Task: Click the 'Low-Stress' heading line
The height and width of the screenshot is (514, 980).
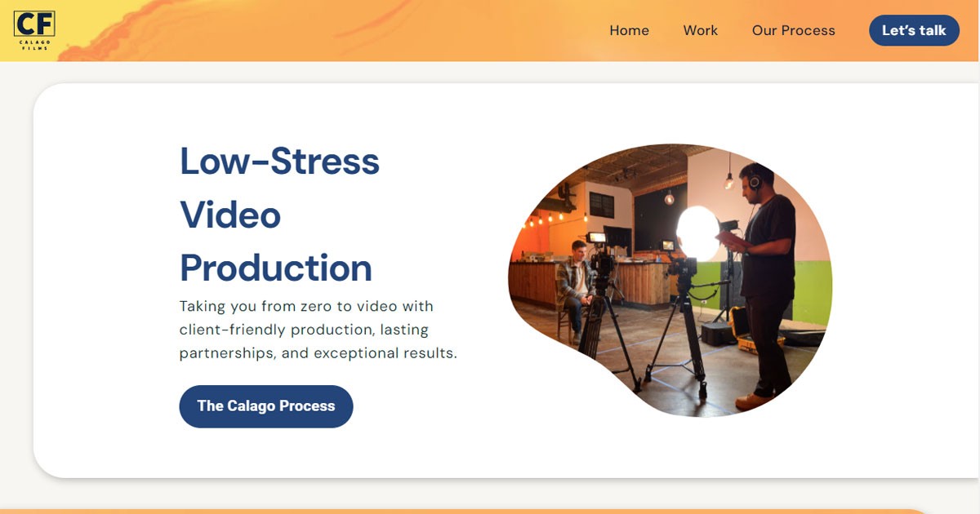Action: tap(279, 161)
